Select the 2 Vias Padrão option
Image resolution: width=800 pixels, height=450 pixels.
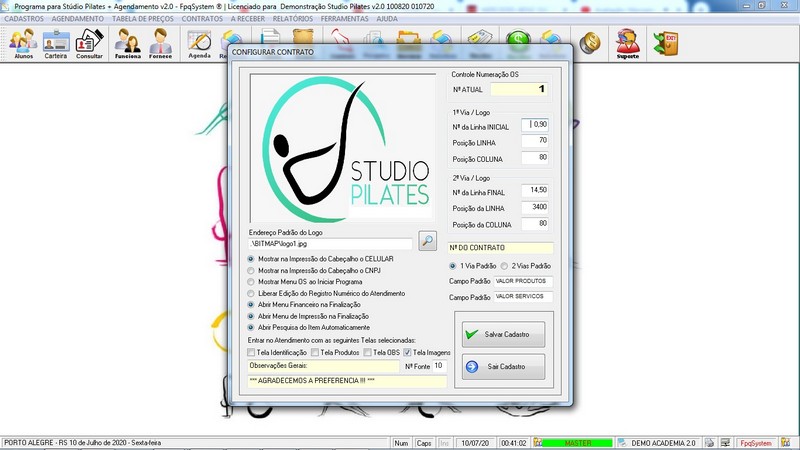pyautogui.click(x=504, y=266)
